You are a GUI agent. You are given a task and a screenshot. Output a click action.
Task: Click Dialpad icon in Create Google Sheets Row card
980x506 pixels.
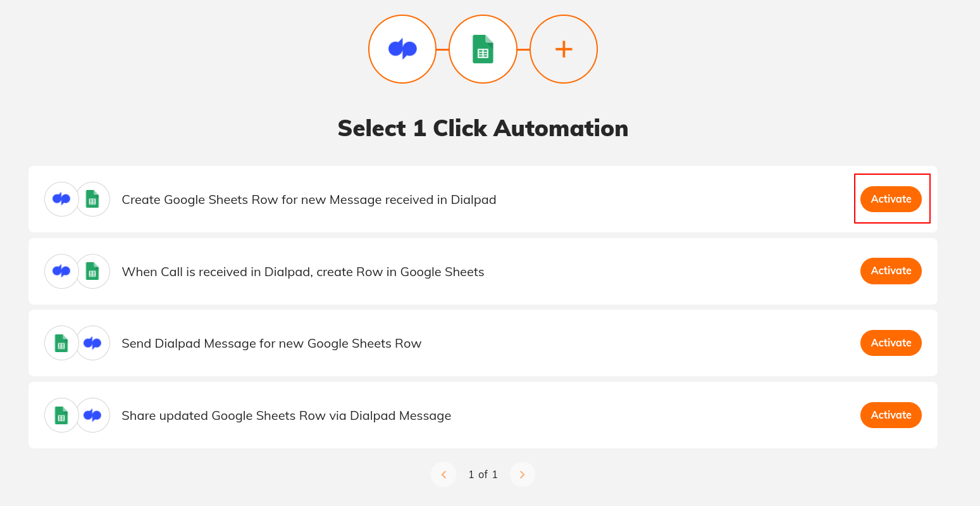point(61,199)
